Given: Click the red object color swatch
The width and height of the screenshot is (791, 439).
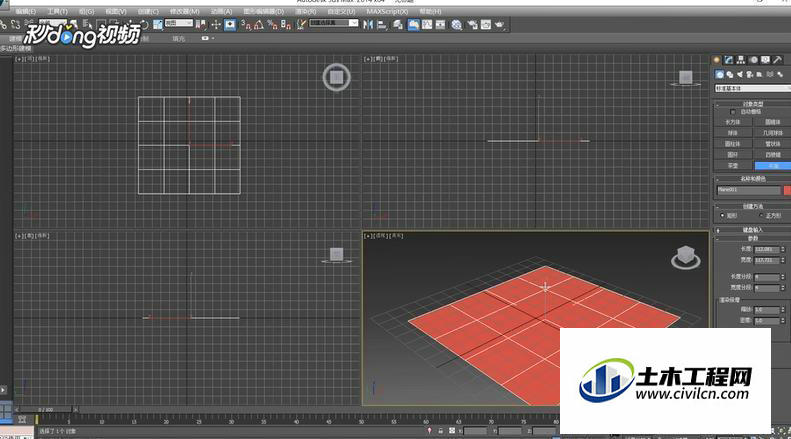Looking at the screenshot, I should [x=787, y=190].
